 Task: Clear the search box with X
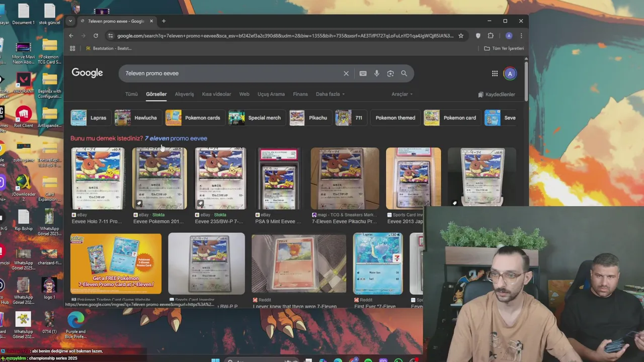click(346, 73)
